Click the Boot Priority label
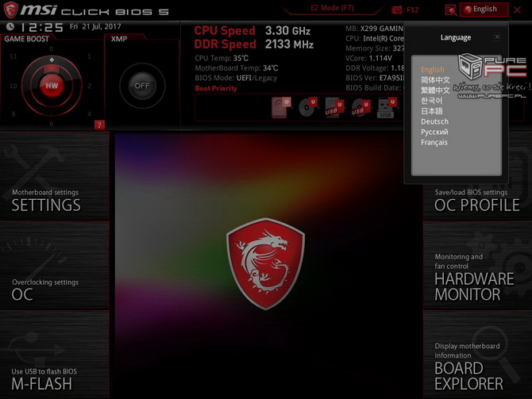The width and height of the screenshot is (532, 399). click(216, 89)
